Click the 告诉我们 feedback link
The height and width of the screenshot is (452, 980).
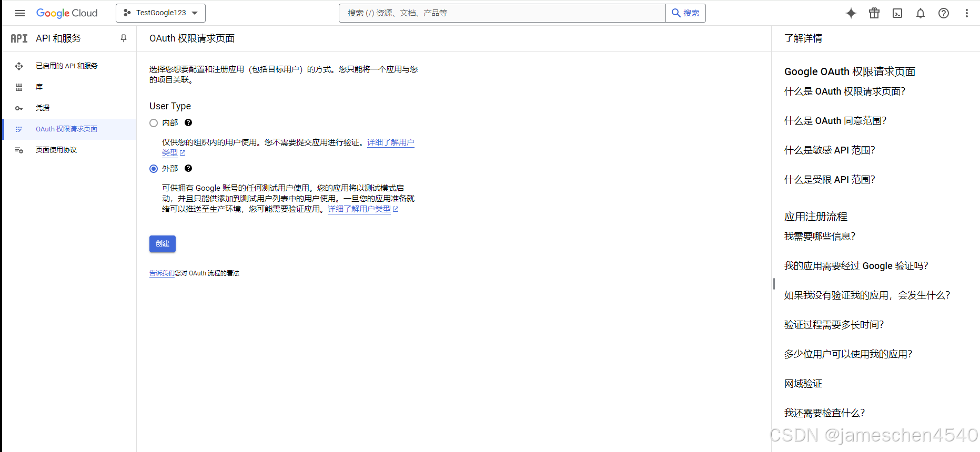[x=162, y=273]
